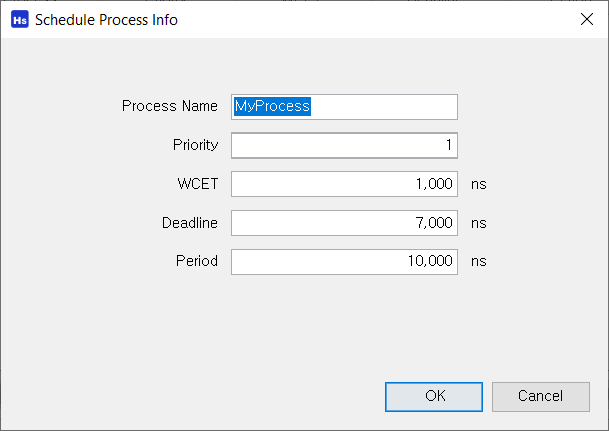The image size is (609, 431).
Task: Click the Hs application icon in title bar
Action: 20,20
